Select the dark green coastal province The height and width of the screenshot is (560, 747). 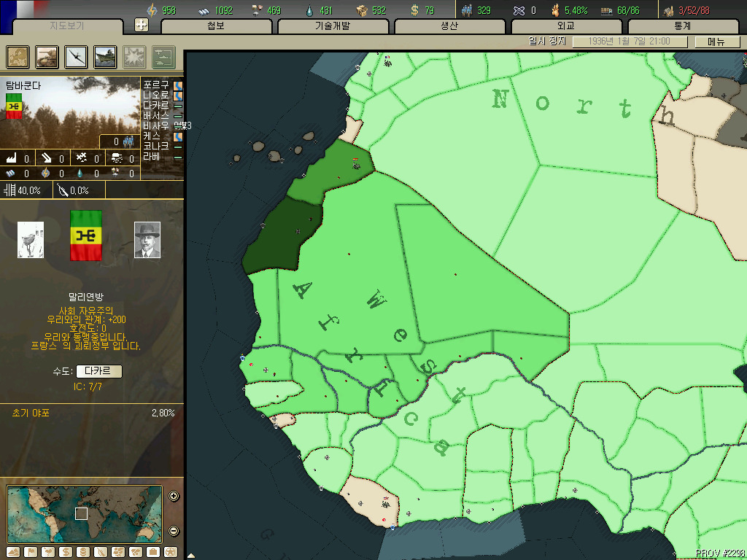tap(281, 236)
